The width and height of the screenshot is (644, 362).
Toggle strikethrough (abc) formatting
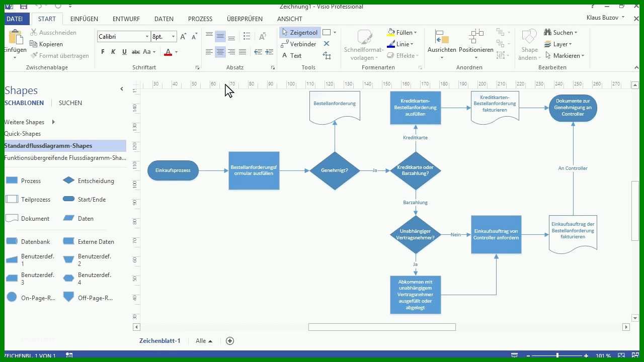click(x=136, y=52)
